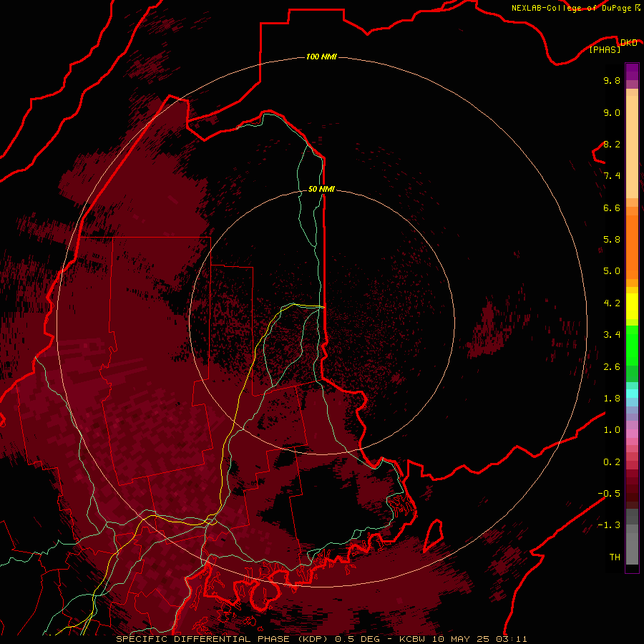Click the TH label on the scale

[x=615, y=557]
